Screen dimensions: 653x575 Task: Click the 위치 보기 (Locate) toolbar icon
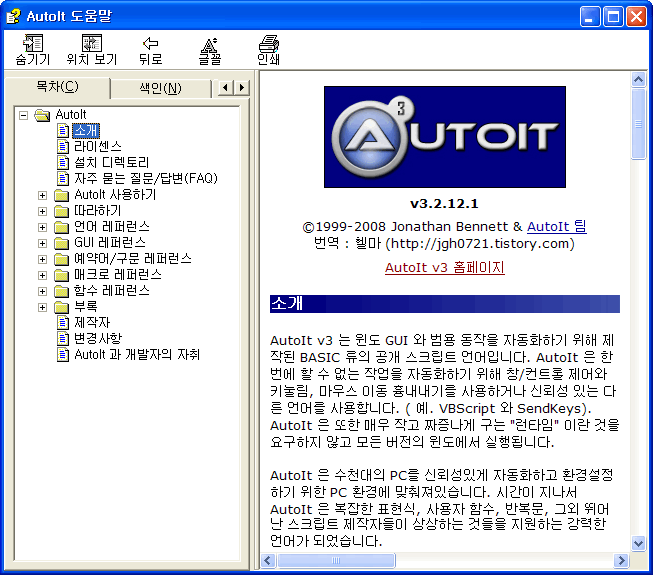pyautogui.click(x=92, y=43)
